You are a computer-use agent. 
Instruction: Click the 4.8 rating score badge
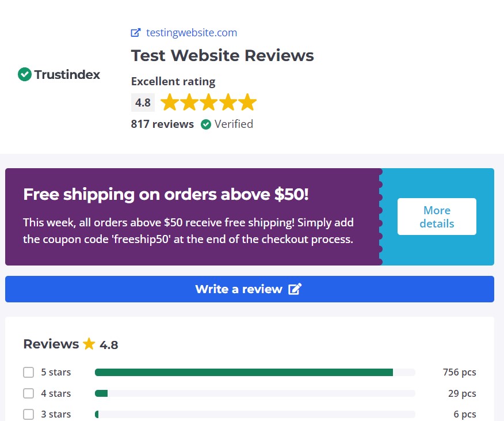(x=143, y=103)
